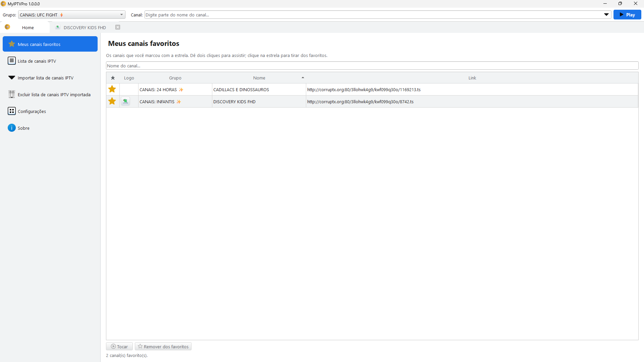Click Remover dos favoritos button
The image size is (644, 362).
point(163,346)
